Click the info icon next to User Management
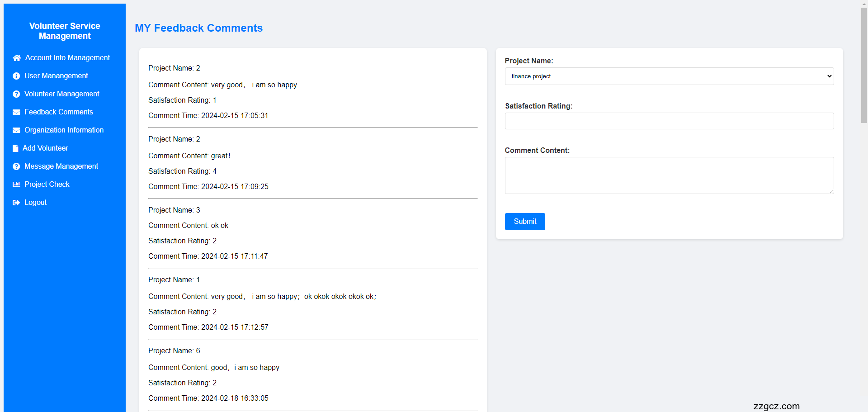Screen dimensions: 868x412 point(16,76)
